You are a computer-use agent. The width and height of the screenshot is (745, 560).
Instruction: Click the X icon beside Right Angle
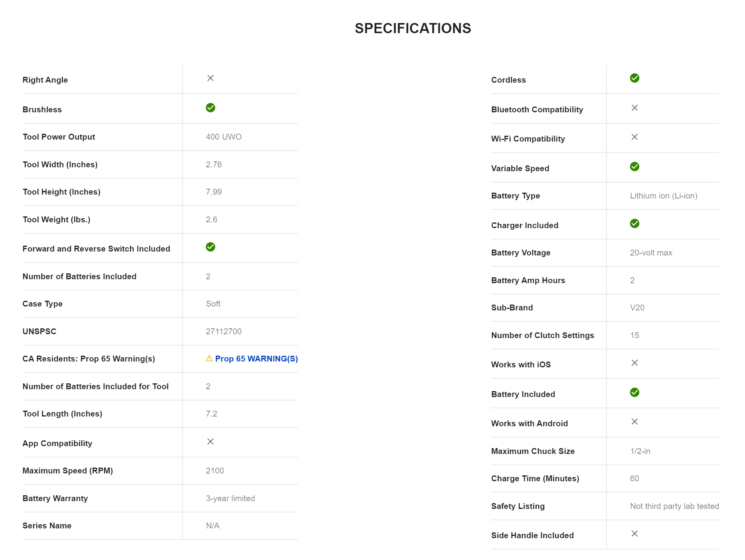(211, 78)
